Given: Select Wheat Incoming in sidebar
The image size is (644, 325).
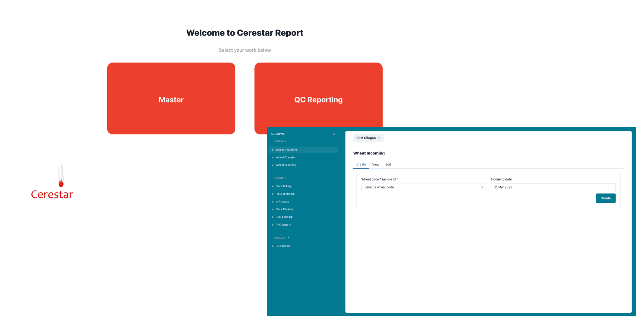Looking at the screenshot, I should pyautogui.click(x=304, y=150).
